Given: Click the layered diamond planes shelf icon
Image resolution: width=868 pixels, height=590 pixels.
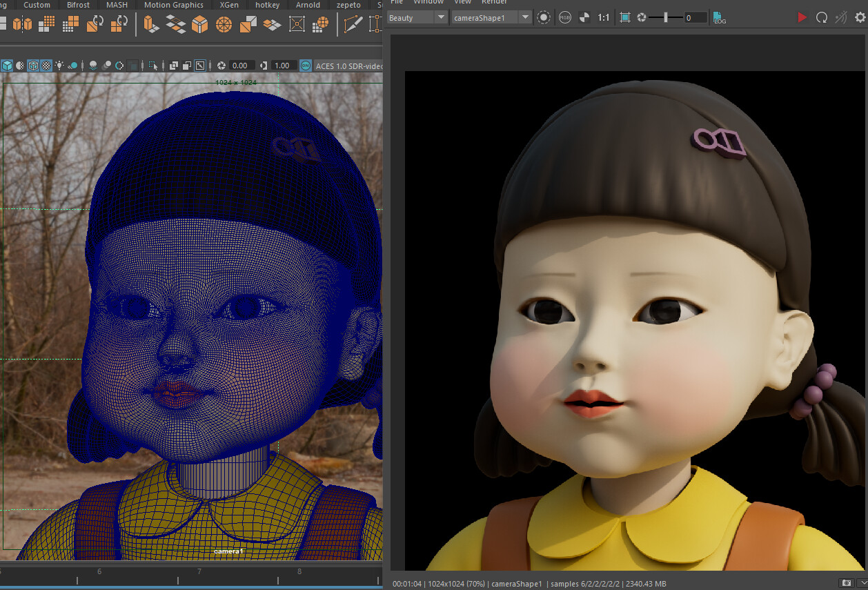Looking at the screenshot, I should point(272,25).
